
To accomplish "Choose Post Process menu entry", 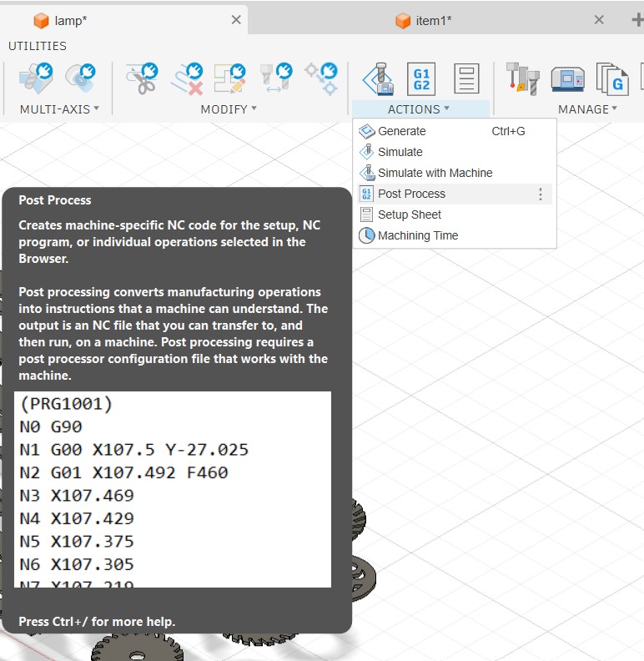I will pyautogui.click(x=455, y=194).
